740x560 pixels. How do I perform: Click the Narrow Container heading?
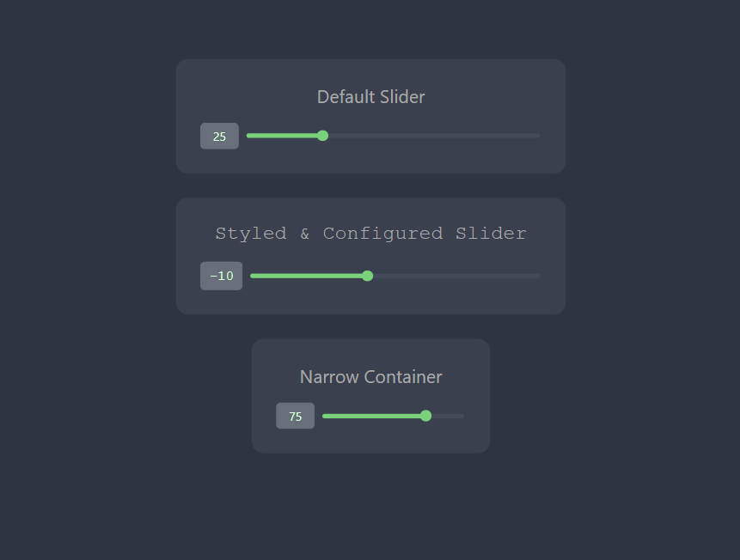[x=370, y=377]
